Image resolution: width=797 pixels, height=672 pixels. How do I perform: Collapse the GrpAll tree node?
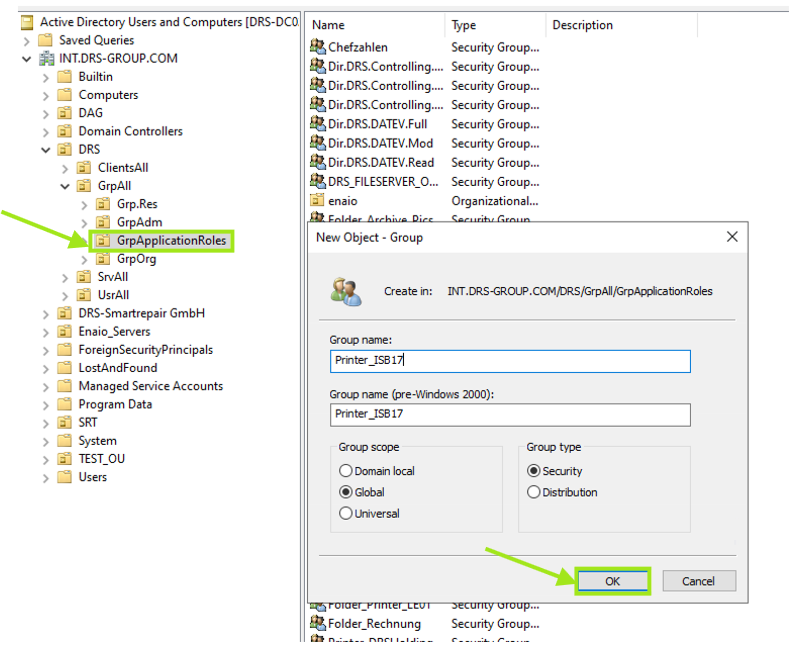(x=64, y=186)
